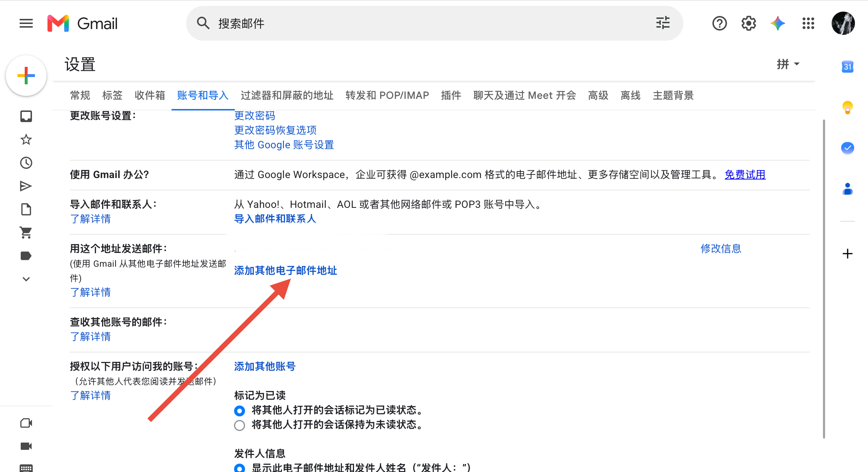Open Drafts sidebar icon

(26, 209)
